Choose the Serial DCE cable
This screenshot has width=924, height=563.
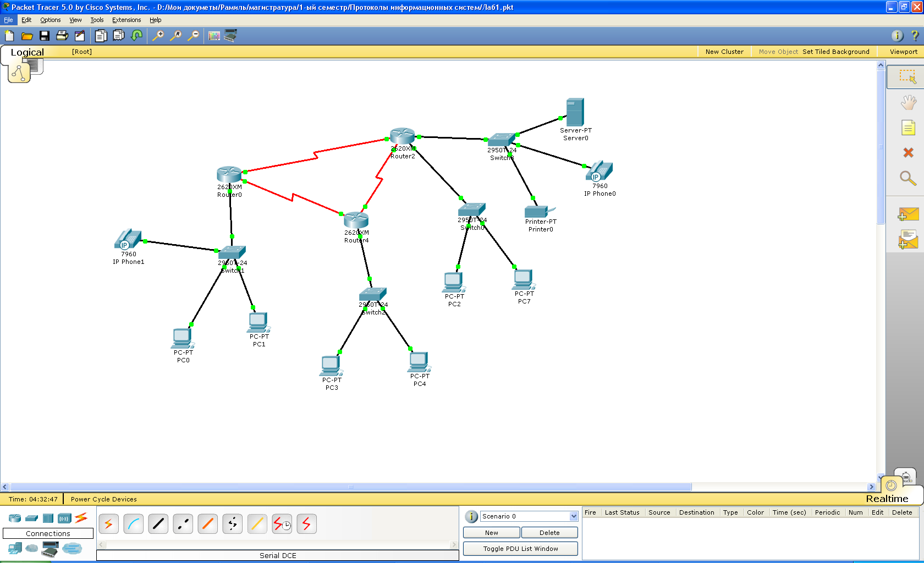click(282, 524)
